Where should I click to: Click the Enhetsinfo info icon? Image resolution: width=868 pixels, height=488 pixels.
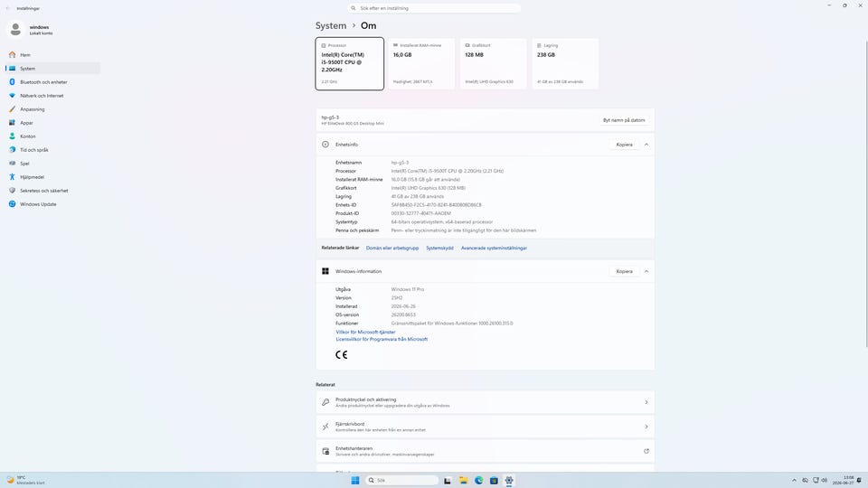tap(325, 145)
